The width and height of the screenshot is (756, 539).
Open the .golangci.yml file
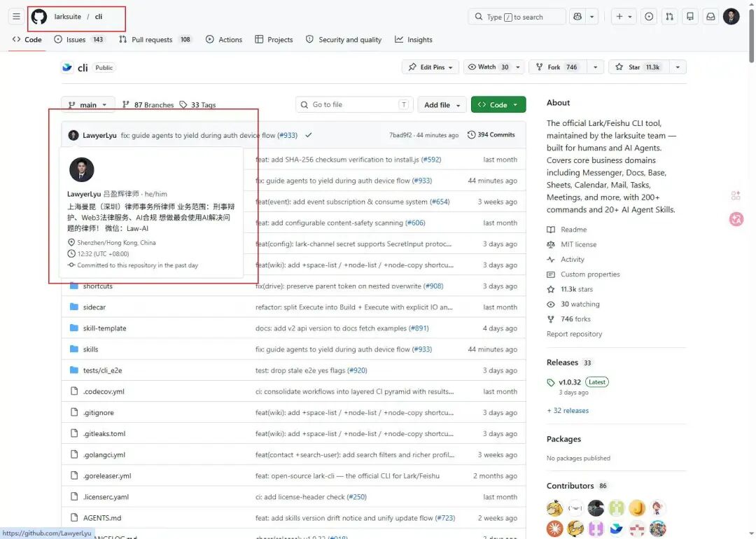point(104,454)
